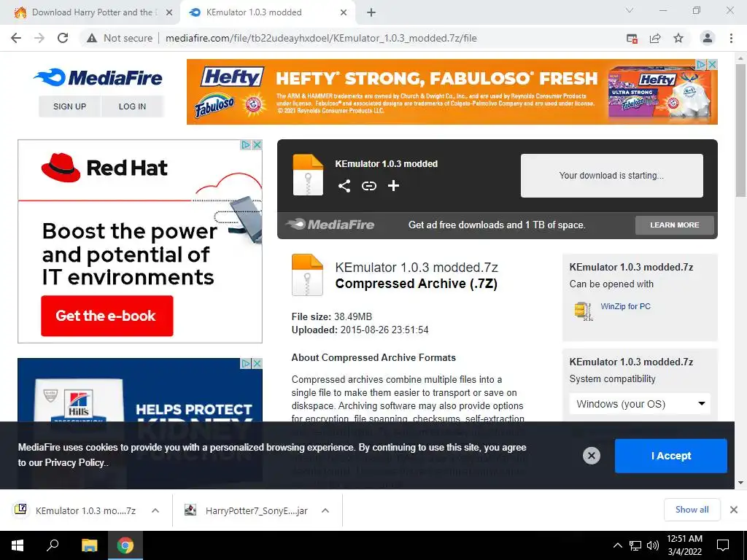This screenshot has height=560, width=747.
Task: Click AdChoices icon on Hefty banner
Action: click(x=702, y=64)
